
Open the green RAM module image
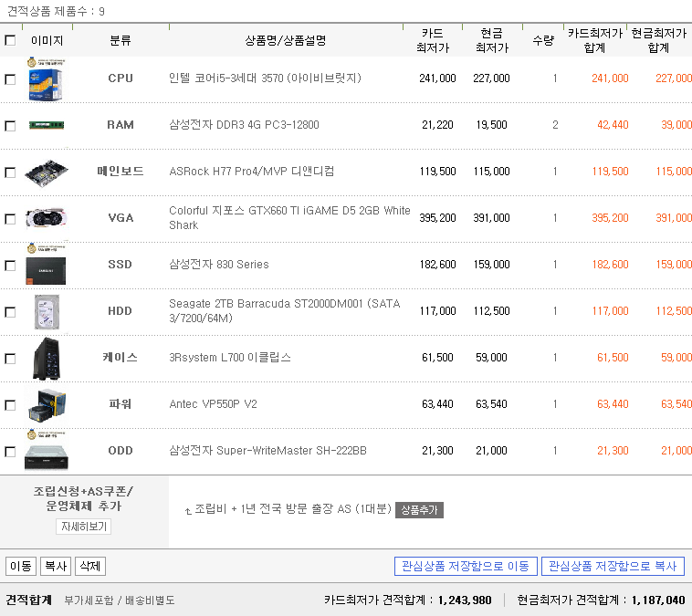point(47,125)
